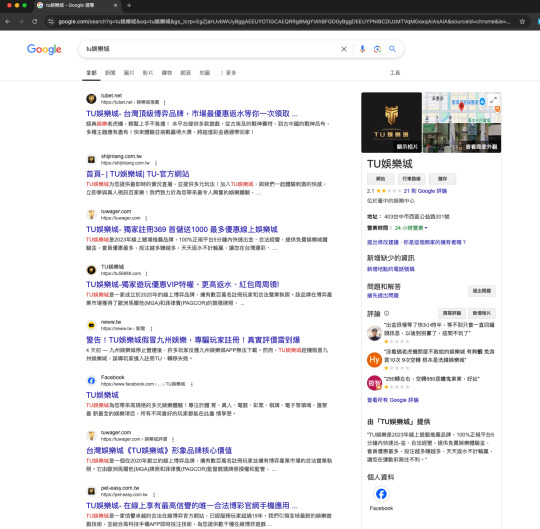Click the Facebook result favicon

91,381
